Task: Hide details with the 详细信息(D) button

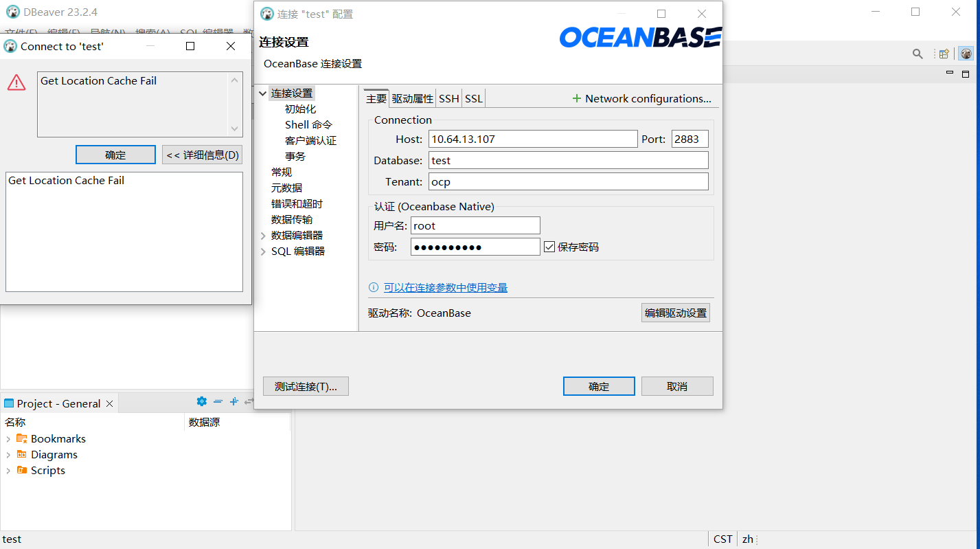Action: coord(203,155)
